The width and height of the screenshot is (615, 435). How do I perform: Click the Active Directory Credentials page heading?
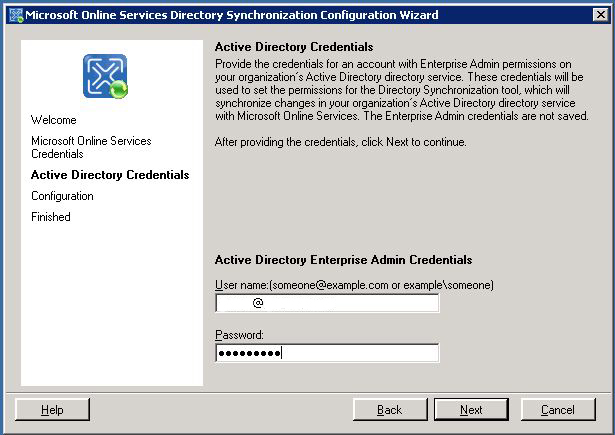point(294,47)
